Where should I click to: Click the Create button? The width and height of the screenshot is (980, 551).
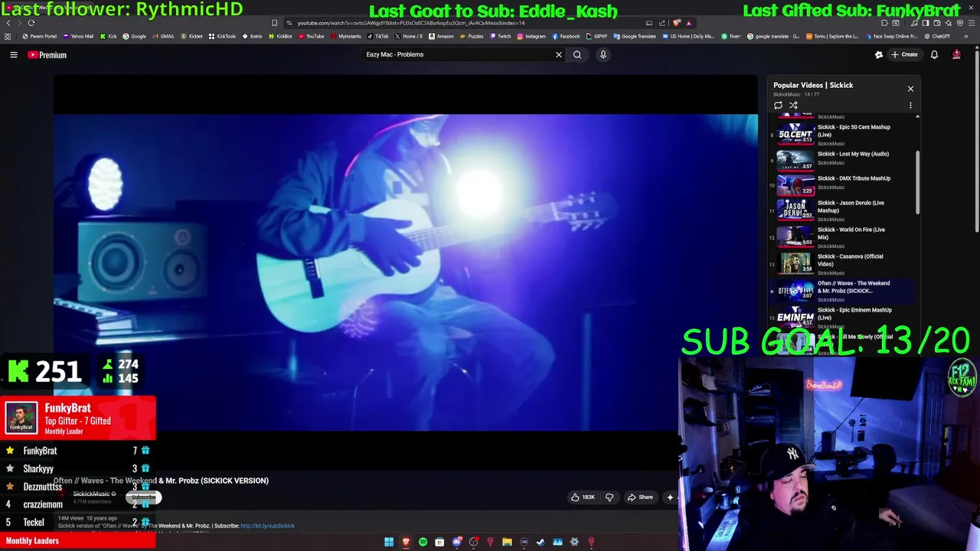tap(904, 54)
